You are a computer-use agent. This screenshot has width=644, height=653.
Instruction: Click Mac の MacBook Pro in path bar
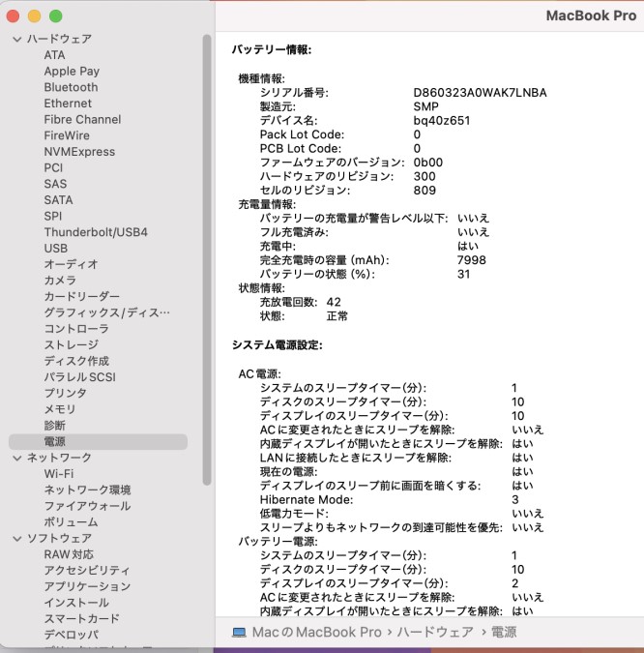click(317, 633)
